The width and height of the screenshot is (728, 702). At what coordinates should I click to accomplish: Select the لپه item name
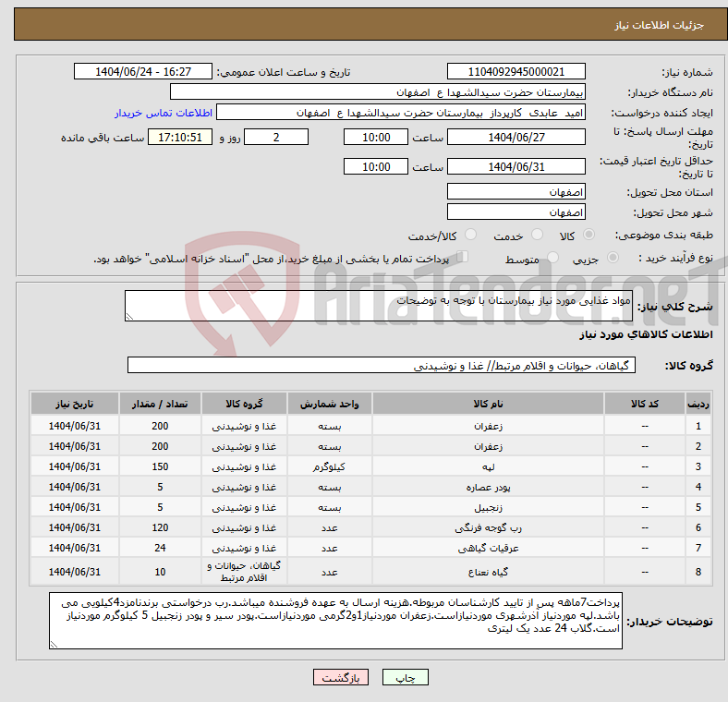(x=488, y=466)
